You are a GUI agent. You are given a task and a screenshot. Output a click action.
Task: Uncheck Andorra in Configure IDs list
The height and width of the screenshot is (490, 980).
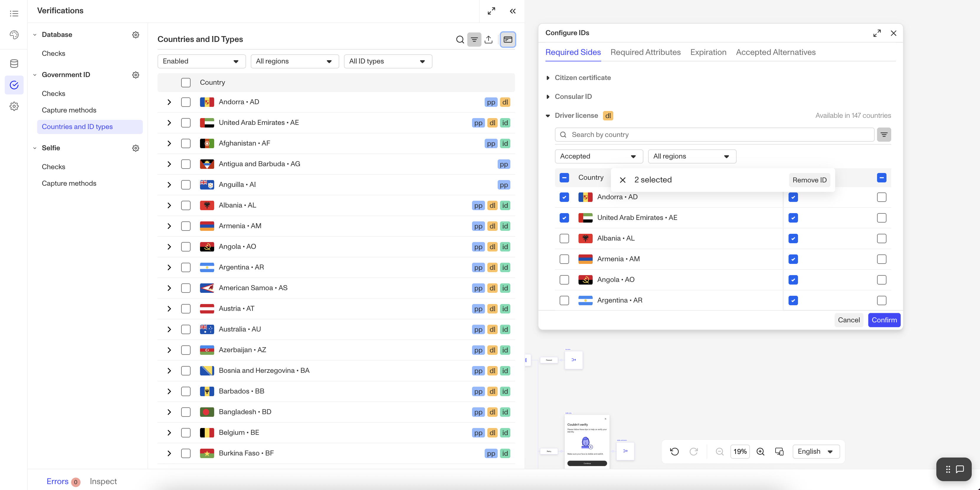564,197
